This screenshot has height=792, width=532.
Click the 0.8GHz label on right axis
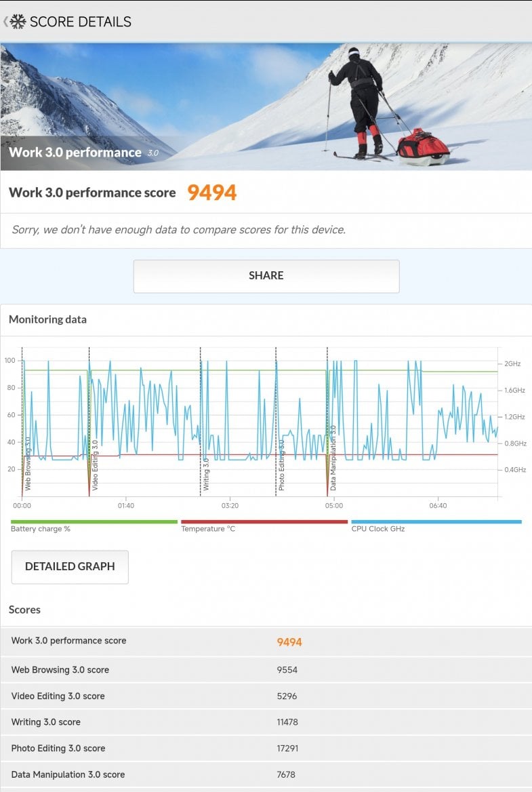(515, 443)
